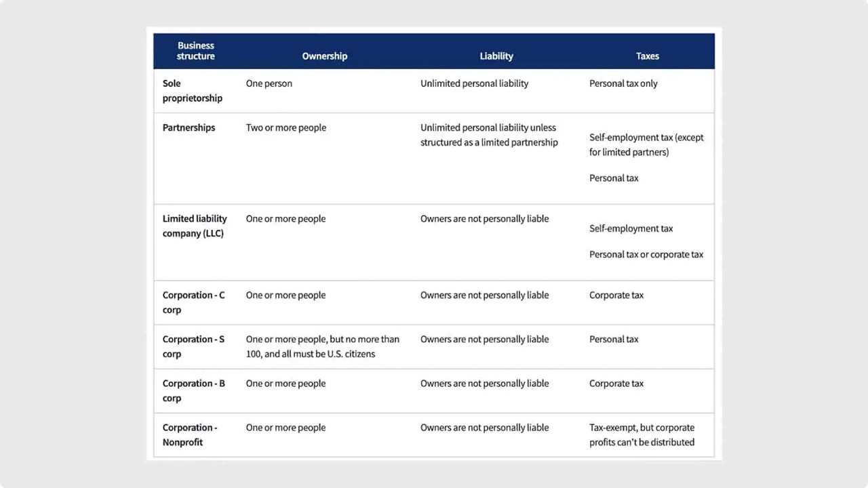Select the Sole proprietorship row label
868x488 pixels.
(192, 91)
